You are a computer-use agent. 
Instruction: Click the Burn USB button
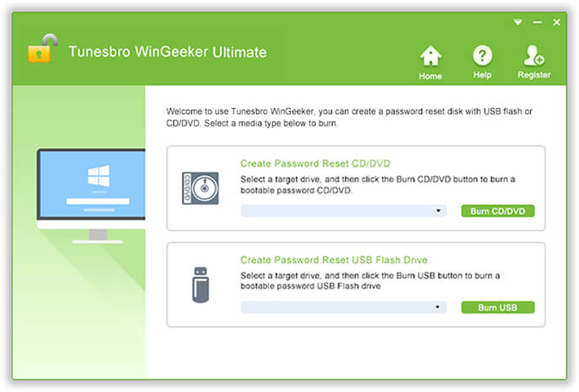497,308
